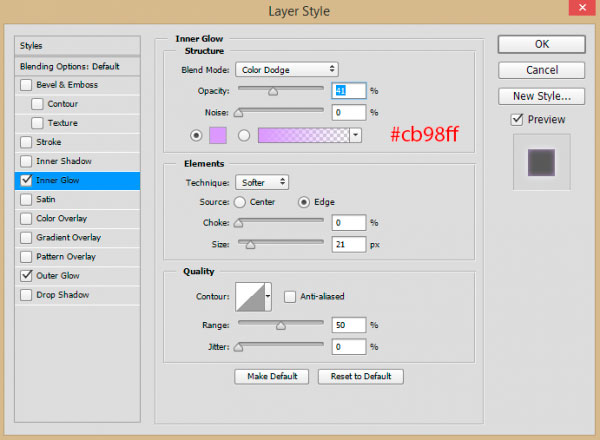Close the Layer Style dialog

click(582, 8)
